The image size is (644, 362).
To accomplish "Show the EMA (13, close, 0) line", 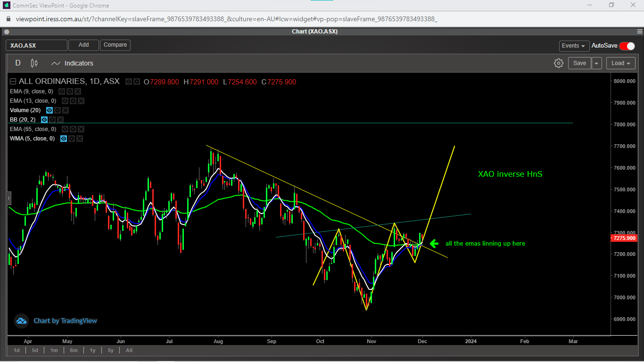I will 65,101.
